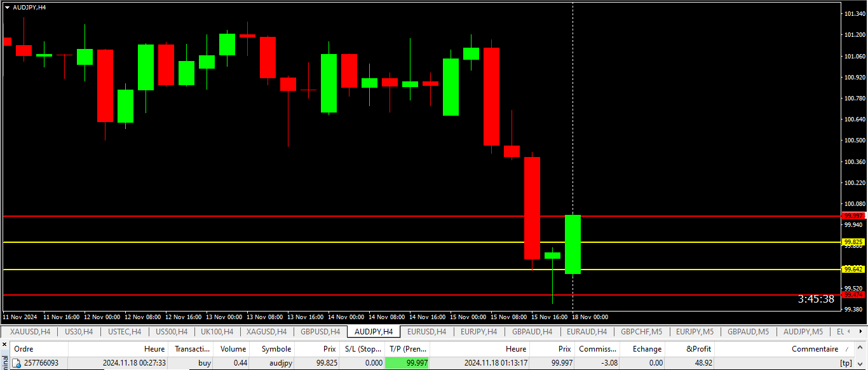This screenshot has height=370, width=868.
Task: Click the Symbole column header
Action: (276, 349)
